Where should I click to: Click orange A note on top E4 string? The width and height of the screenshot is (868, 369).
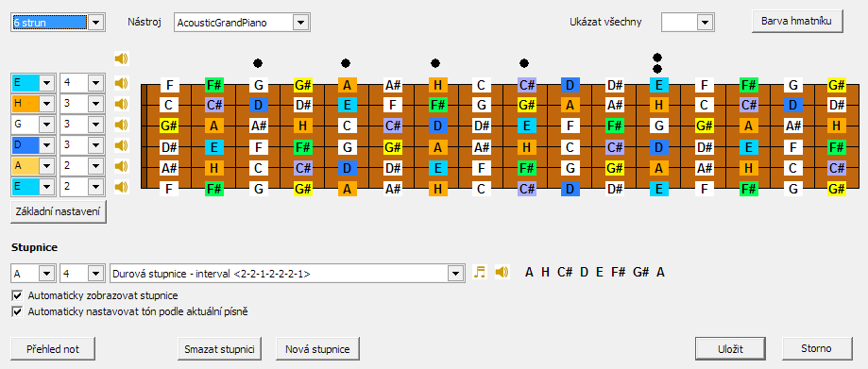(347, 85)
